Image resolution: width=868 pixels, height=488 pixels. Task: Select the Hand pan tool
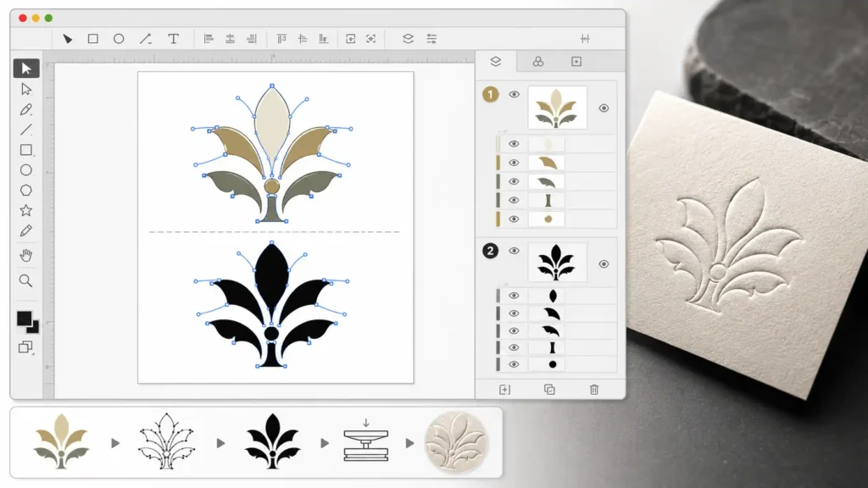[x=26, y=255]
